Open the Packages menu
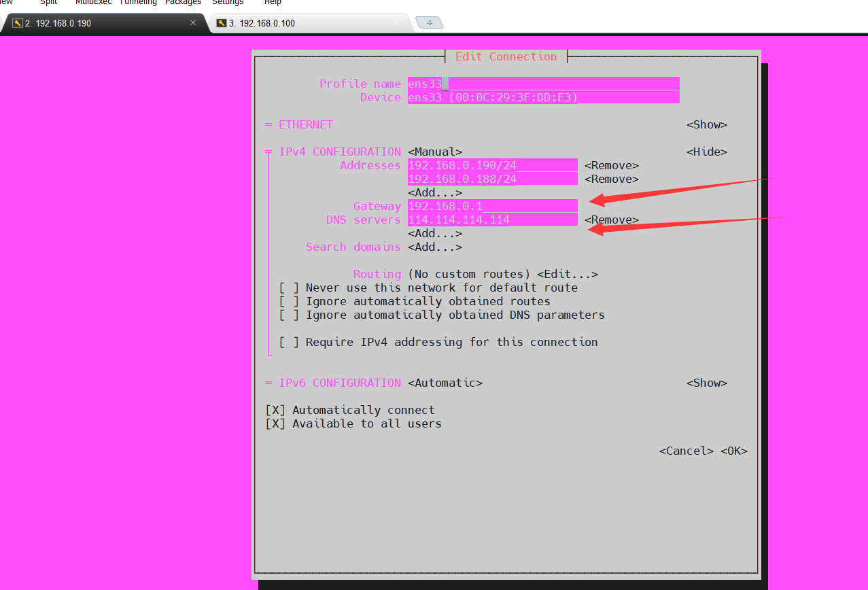 point(183,3)
